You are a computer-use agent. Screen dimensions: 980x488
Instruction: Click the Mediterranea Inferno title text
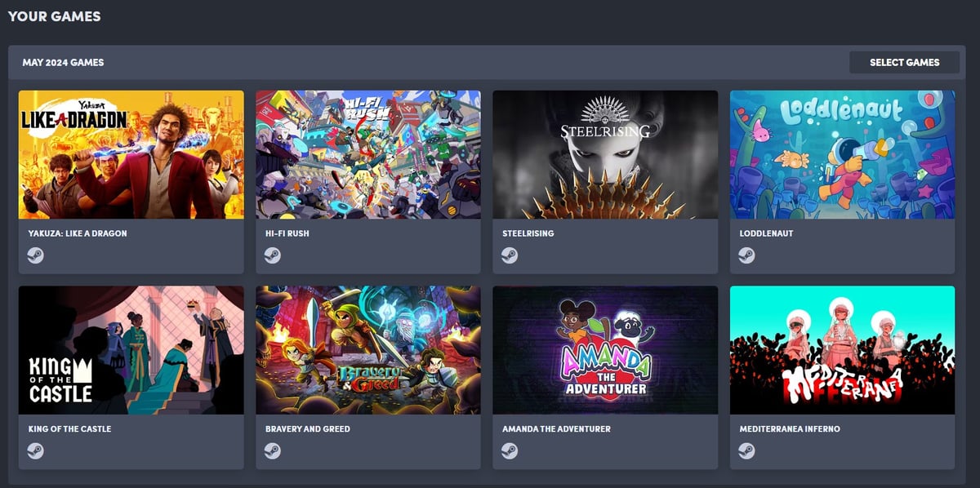click(x=790, y=429)
